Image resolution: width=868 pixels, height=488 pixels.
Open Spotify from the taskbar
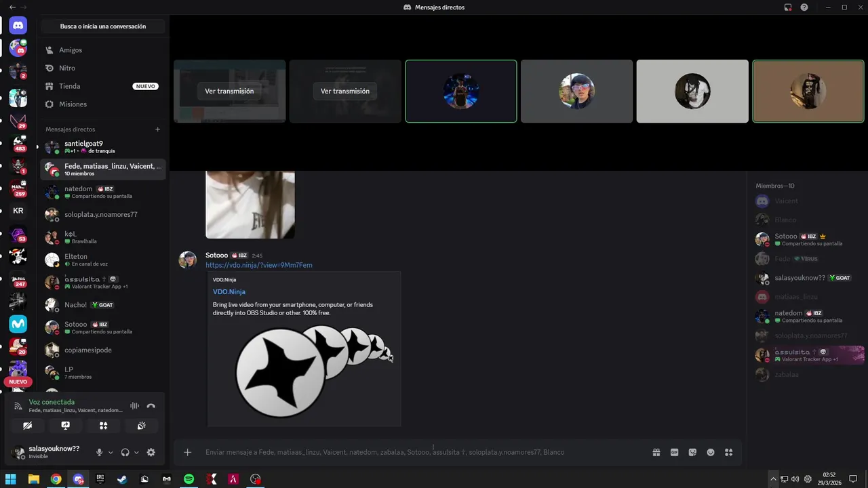click(x=189, y=479)
